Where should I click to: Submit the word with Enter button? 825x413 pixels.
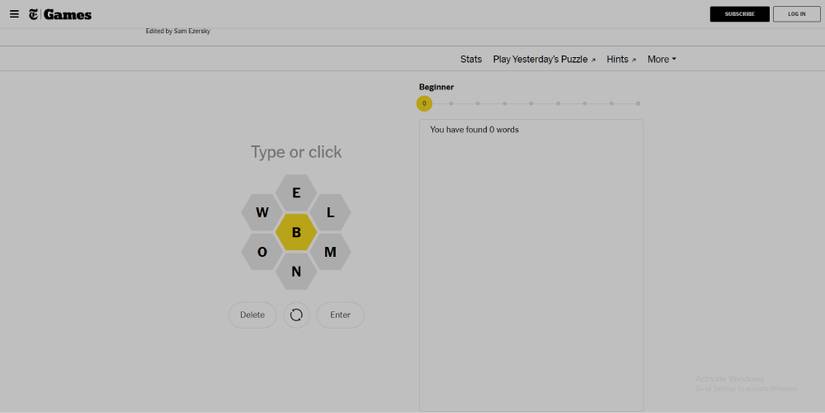pyautogui.click(x=340, y=315)
